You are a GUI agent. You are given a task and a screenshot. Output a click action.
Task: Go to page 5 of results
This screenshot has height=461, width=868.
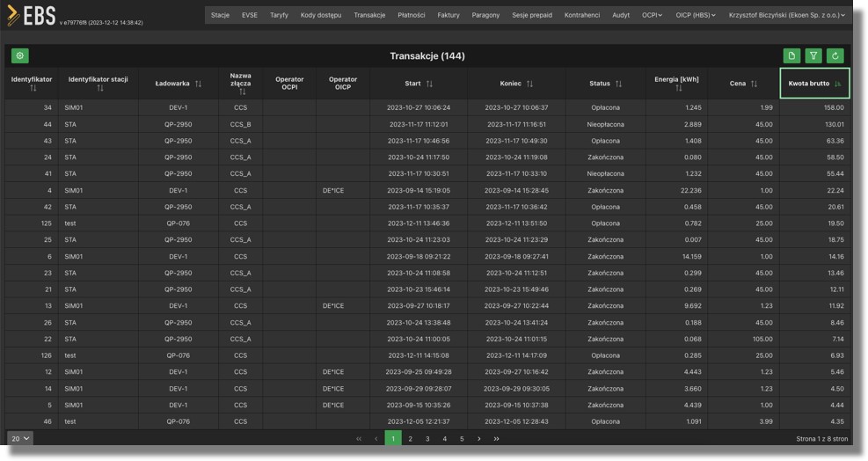click(x=462, y=438)
